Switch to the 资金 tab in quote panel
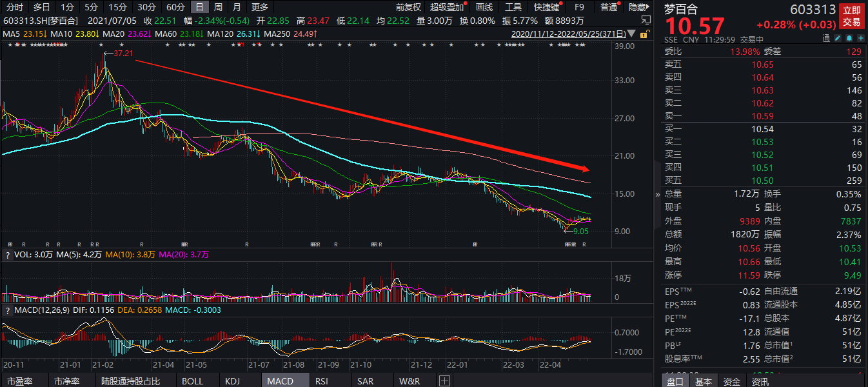This screenshot has width=868, height=387. (732, 381)
